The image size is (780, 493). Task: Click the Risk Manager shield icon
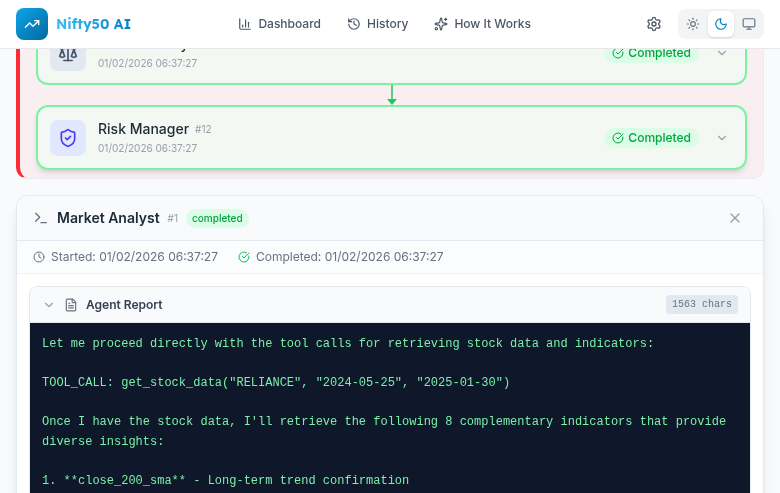(x=68, y=138)
